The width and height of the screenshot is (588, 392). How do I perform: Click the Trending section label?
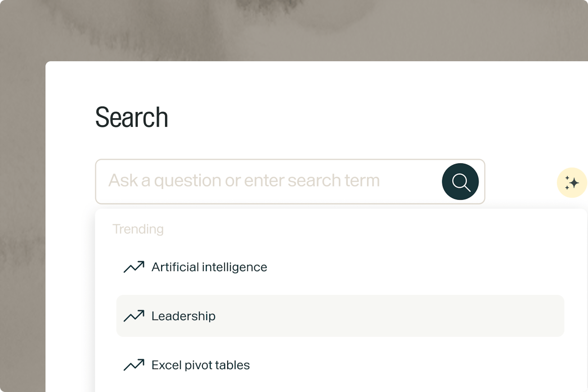[x=138, y=229]
